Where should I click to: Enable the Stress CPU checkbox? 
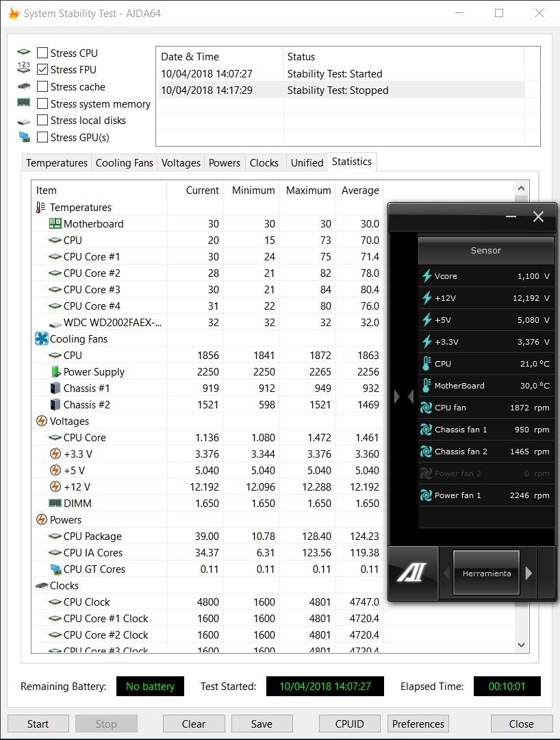click(x=42, y=53)
